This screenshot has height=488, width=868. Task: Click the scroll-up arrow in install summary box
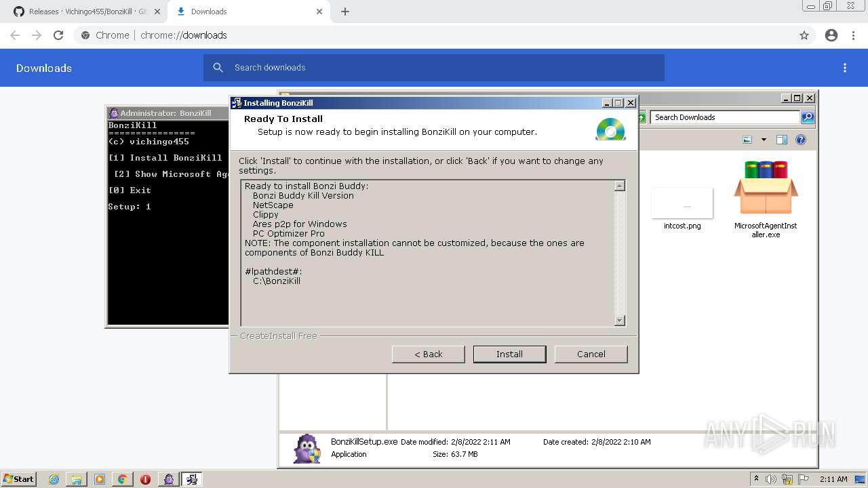tap(619, 186)
